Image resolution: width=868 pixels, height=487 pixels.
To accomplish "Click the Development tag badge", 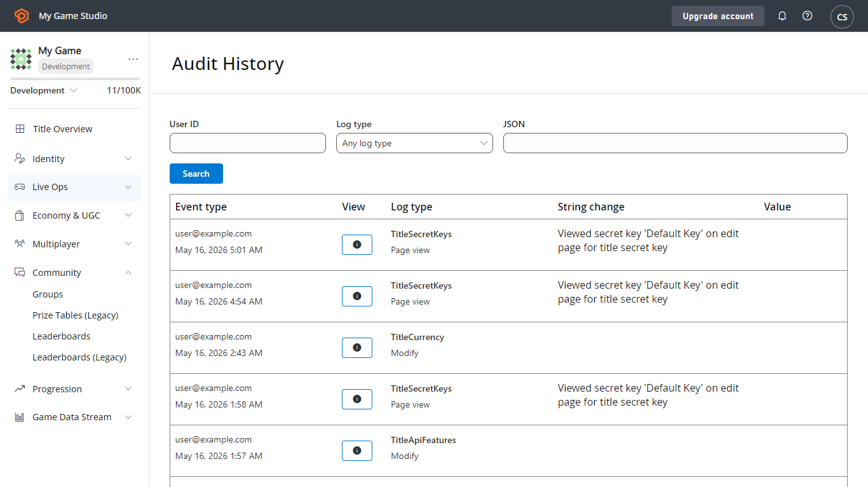I will pos(66,66).
